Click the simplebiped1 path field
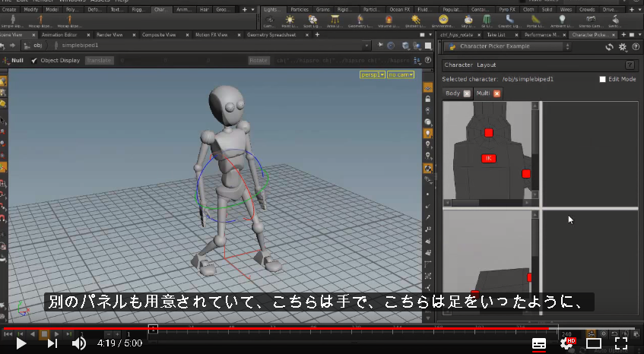Viewport: 644px width, 354px height. coord(80,46)
